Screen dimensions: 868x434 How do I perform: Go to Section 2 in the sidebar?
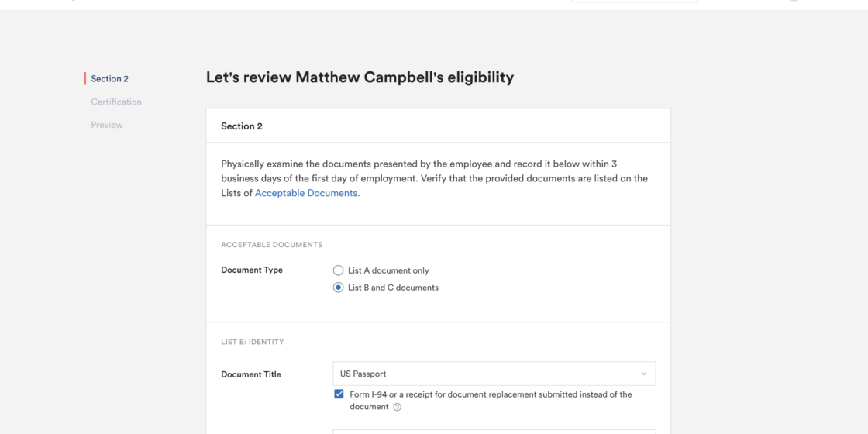coord(109,78)
